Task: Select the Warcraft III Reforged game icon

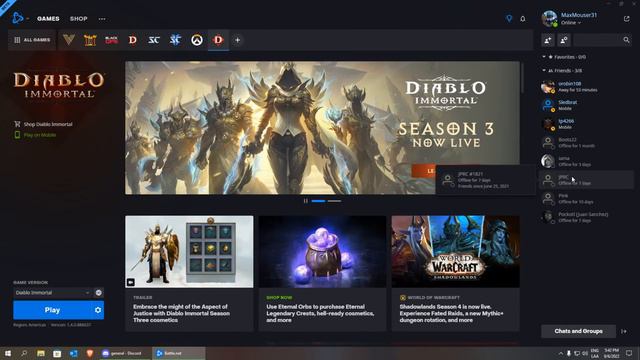Action: (x=90, y=40)
